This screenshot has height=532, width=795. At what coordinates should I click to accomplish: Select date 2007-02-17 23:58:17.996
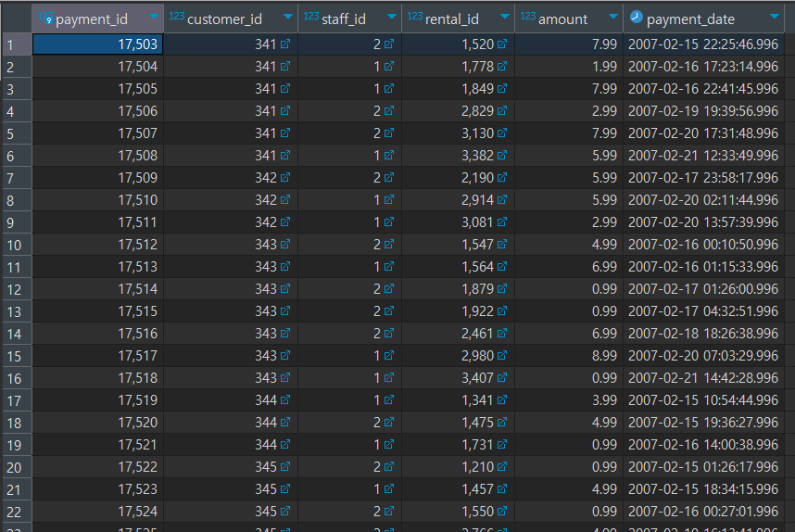click(703, 178)
